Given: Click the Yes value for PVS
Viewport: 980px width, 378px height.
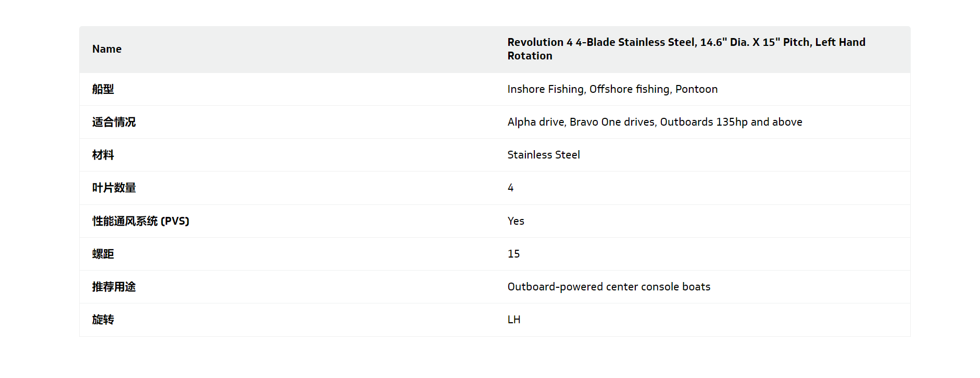Looking at the screenshot, I should click(x=516, y=221).
